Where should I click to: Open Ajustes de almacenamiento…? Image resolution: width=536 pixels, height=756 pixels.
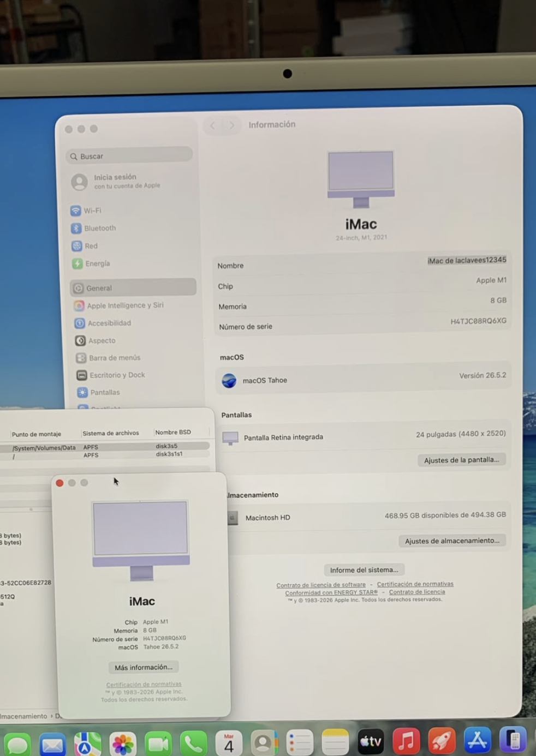(x=452, y=541)
